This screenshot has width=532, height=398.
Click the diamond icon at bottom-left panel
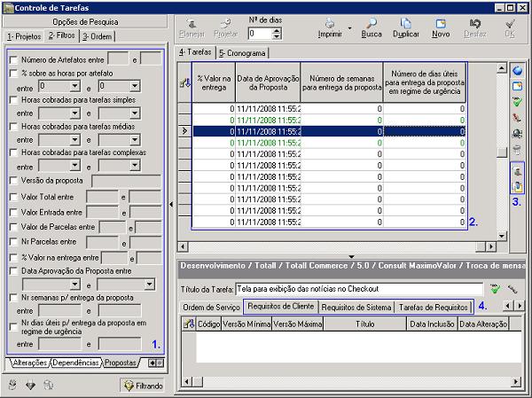tap(30, 385)
